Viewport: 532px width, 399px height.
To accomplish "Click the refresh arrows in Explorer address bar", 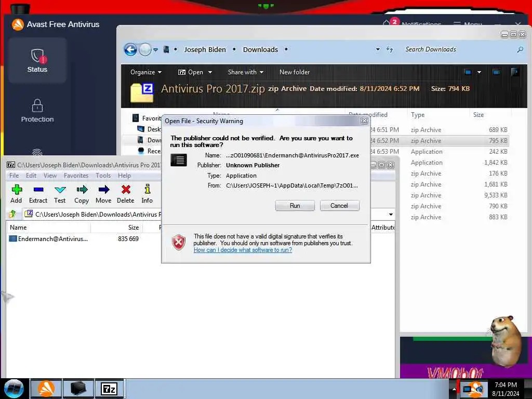I will 390,49.
